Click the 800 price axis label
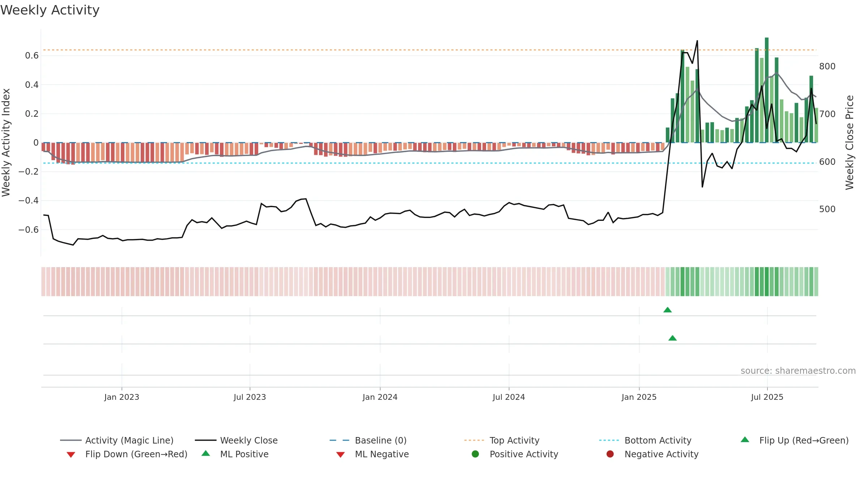This screenshot has height=488, width=868. 827,67
